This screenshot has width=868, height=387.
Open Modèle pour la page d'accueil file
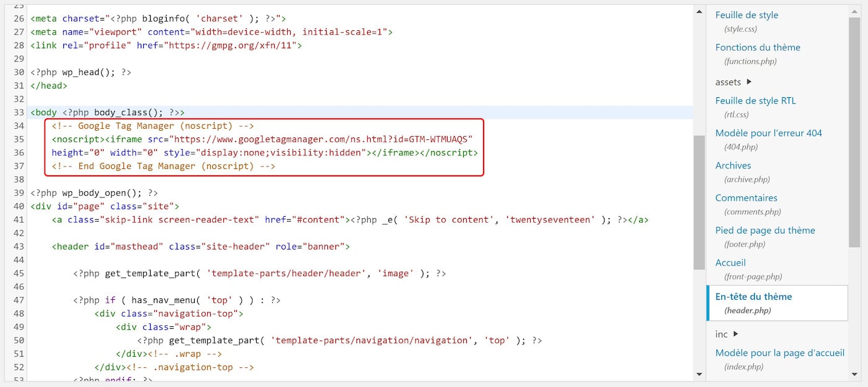pos(779,353)
